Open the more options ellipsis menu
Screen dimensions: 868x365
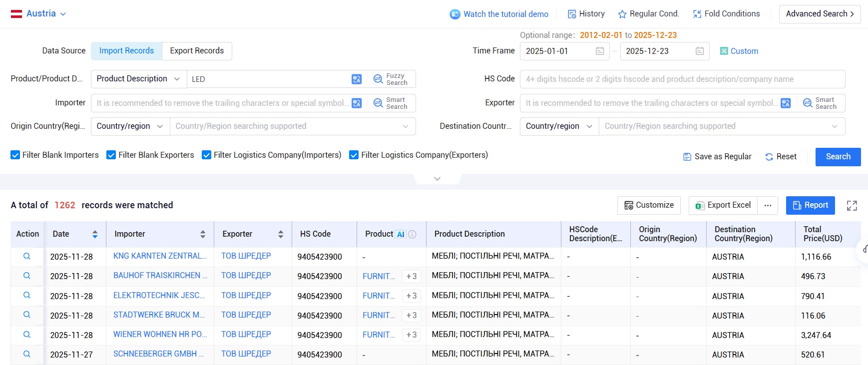[x=768, y=205]
